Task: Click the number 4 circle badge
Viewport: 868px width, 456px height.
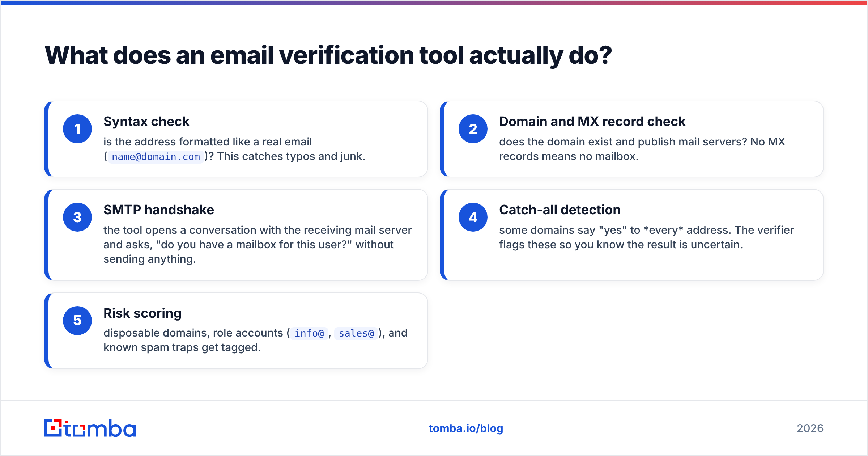Action: (x=473, y=217)
